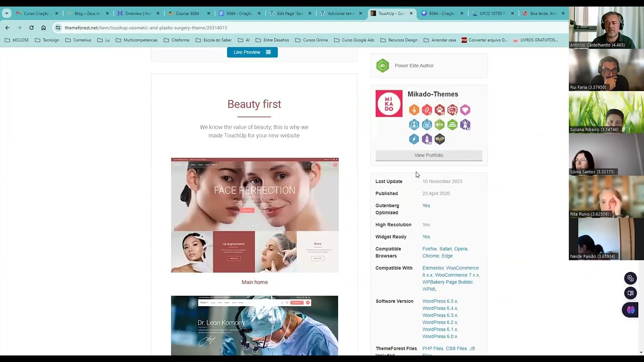The width and height of the screenshot is (644, 362).
Task: Click the red SC stamp badge
Action: 452,110
